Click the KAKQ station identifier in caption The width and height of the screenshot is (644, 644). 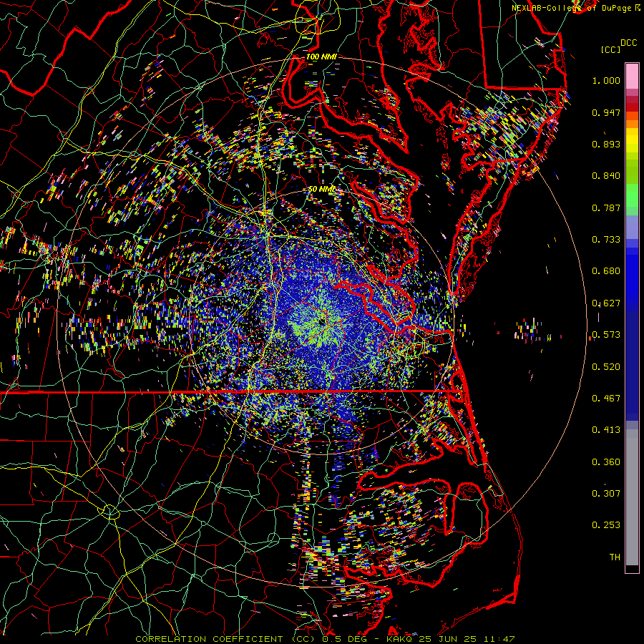pyautogui.click(x=401, y=639)
